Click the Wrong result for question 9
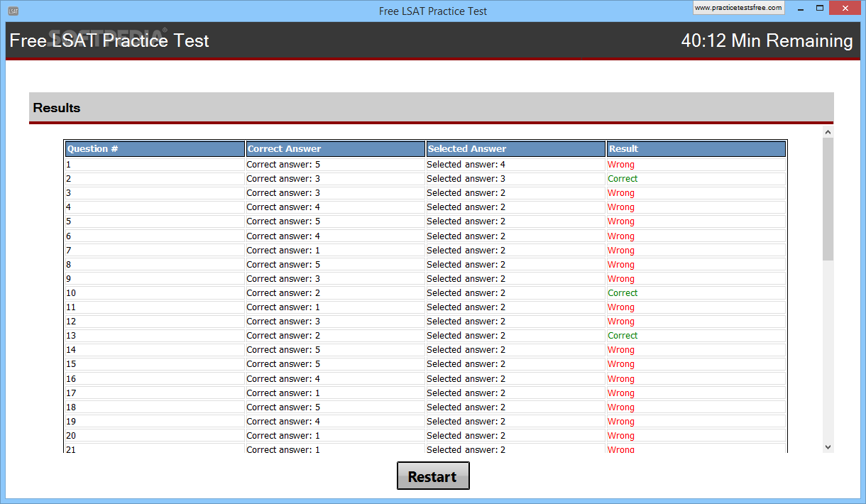 (x=621, y=279)
